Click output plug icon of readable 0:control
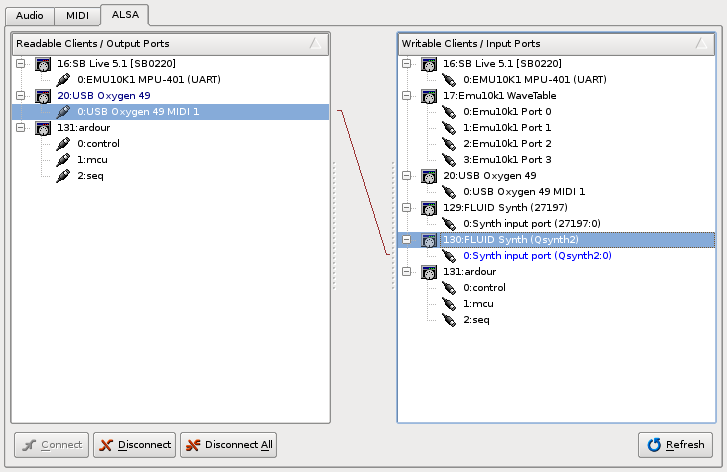The image size is (727, 472). coord(63,144)
